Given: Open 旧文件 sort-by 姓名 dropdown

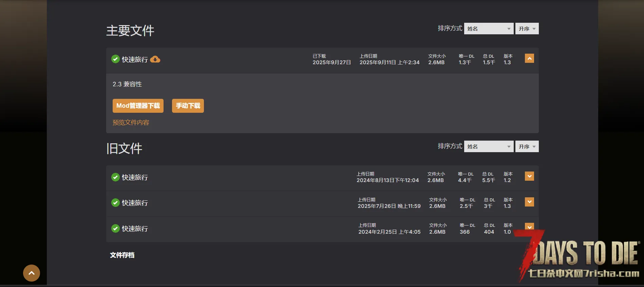Looking at the screenshot, I should click(x=489, y=146).
